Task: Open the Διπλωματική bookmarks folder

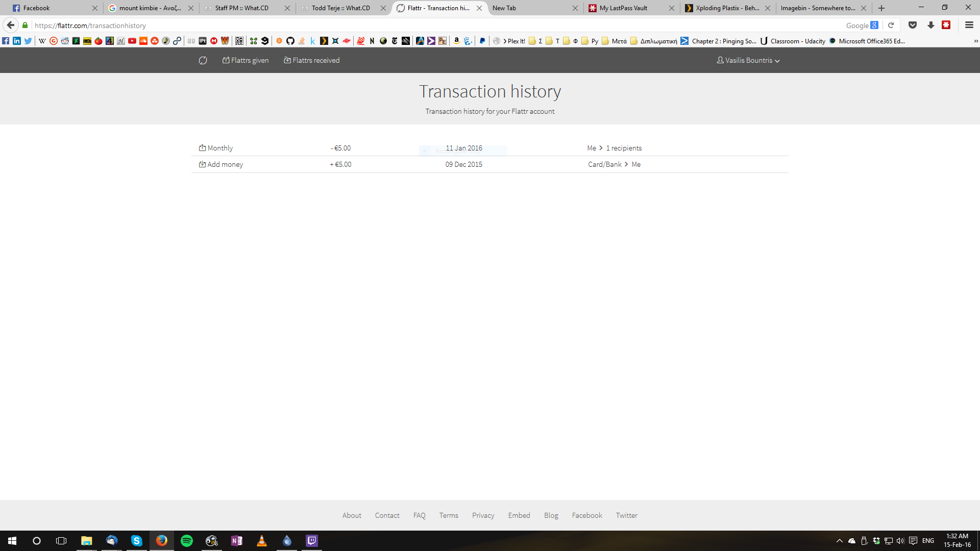Action: click(654, 41)
